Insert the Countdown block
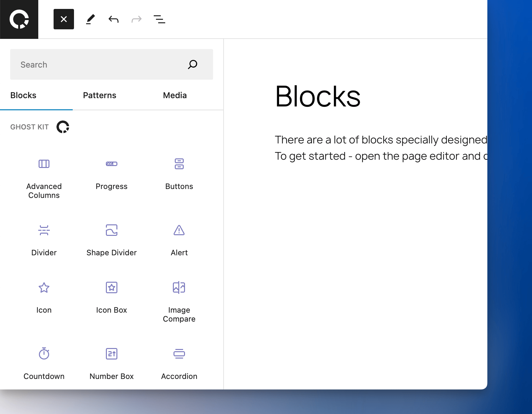This screenshot has height=414, width=532. (44, 364)
